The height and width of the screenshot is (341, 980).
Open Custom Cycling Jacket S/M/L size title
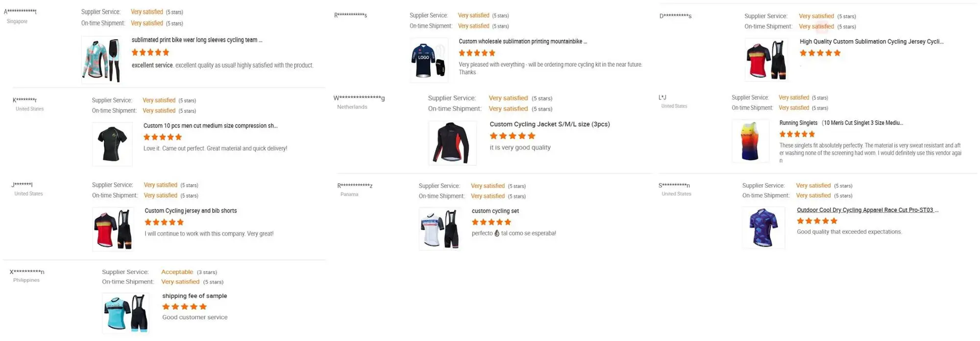(550, 124)
